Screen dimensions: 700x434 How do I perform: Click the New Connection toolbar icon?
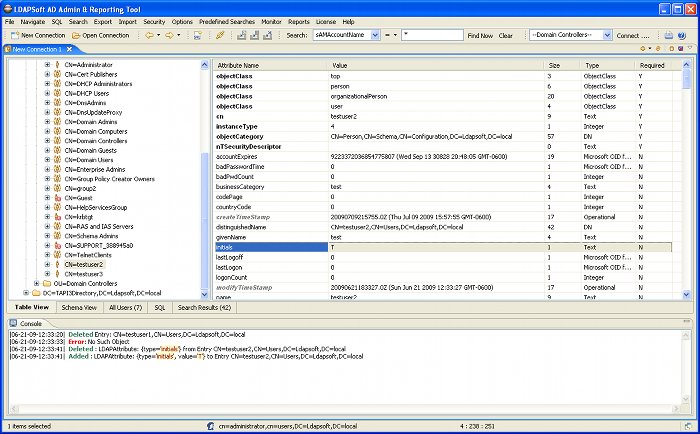point(13,35)
